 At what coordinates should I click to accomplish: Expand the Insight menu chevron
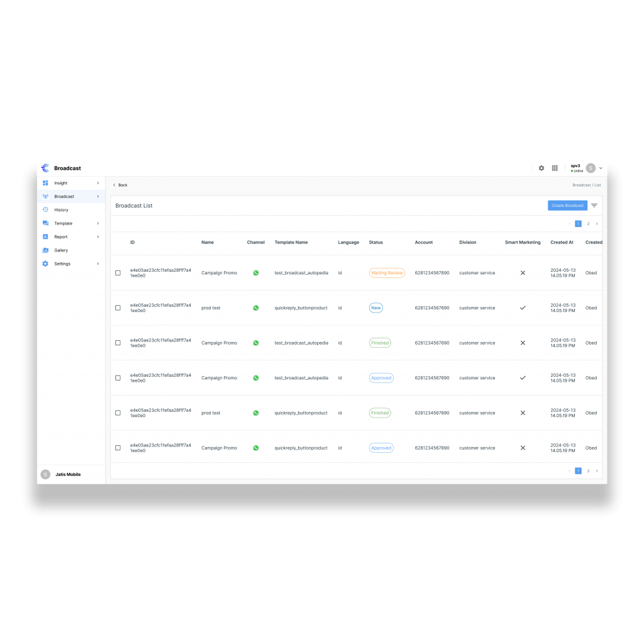pos(97,183)
